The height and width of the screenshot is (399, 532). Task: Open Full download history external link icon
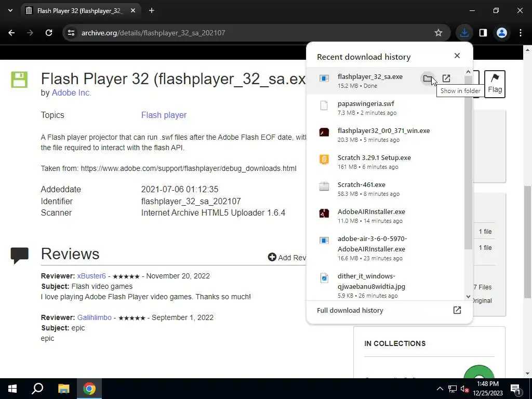[x=457, y=310]
